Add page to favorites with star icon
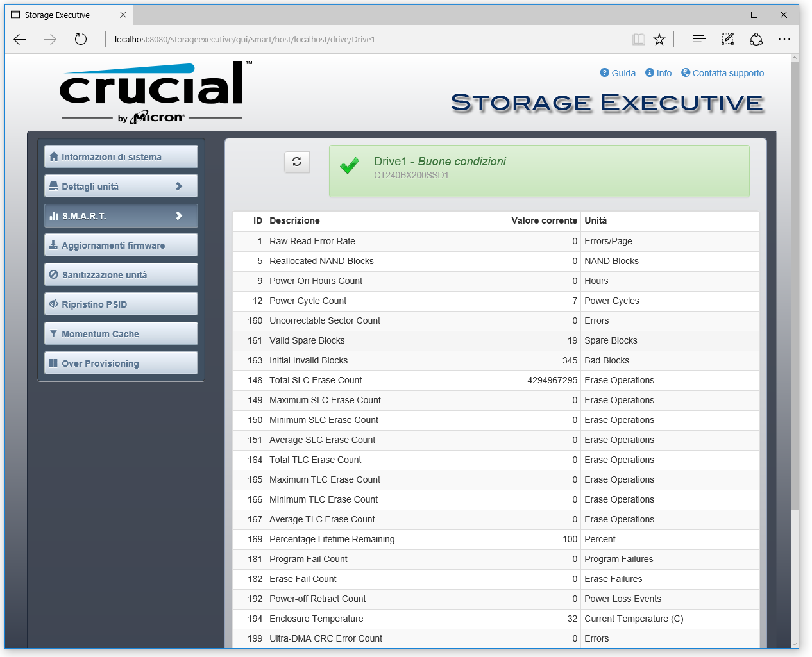Screen dimensions: 812x657 pyautogui.click(x=659, y=40)
